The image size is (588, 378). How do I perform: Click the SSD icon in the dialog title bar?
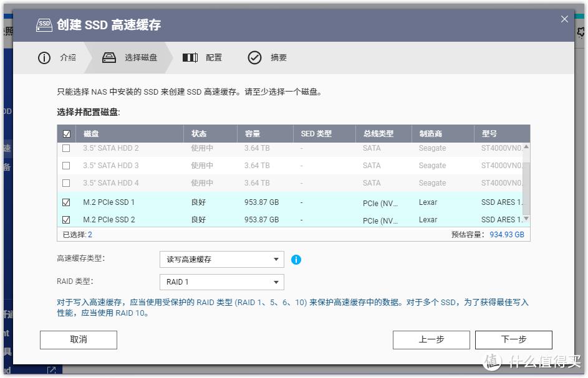(44, 26)
